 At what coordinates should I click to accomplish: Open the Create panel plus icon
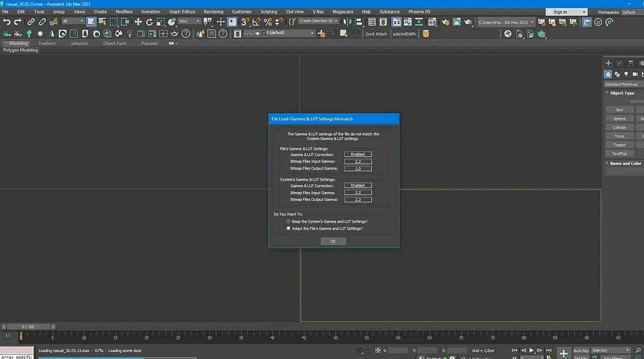[608, 63]
